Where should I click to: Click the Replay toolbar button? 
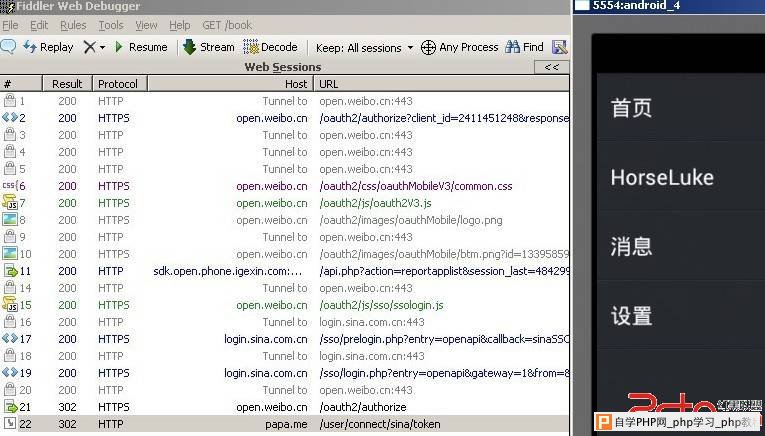click(48, 47)
